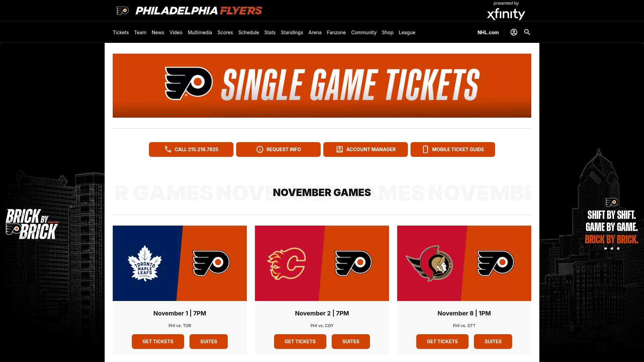Open the Fanzone menu

point(336,33)
